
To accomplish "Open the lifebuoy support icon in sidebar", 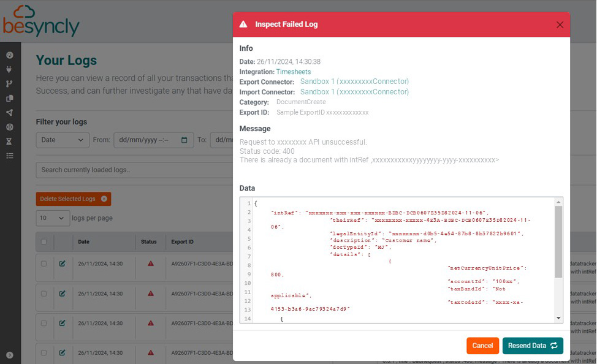I will (10, 127).
